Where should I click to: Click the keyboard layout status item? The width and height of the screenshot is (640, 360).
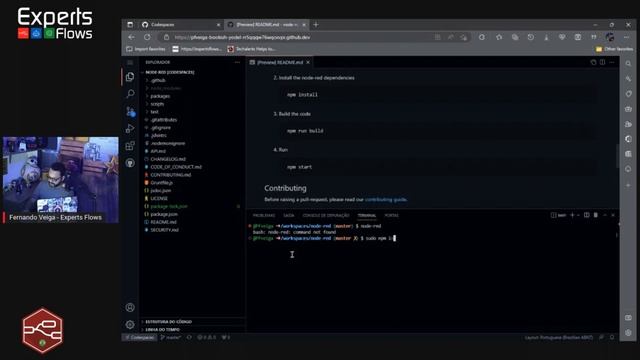click(558, 338)
